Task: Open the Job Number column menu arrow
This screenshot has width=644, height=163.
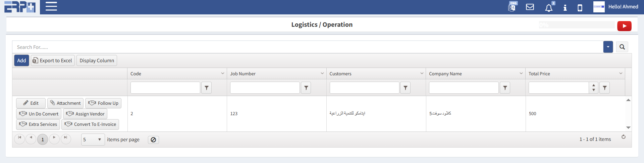Action: (322, 73)
